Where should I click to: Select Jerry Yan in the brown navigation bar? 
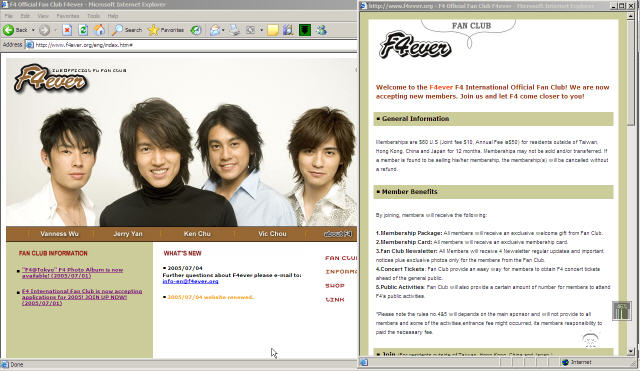[128, 234]
